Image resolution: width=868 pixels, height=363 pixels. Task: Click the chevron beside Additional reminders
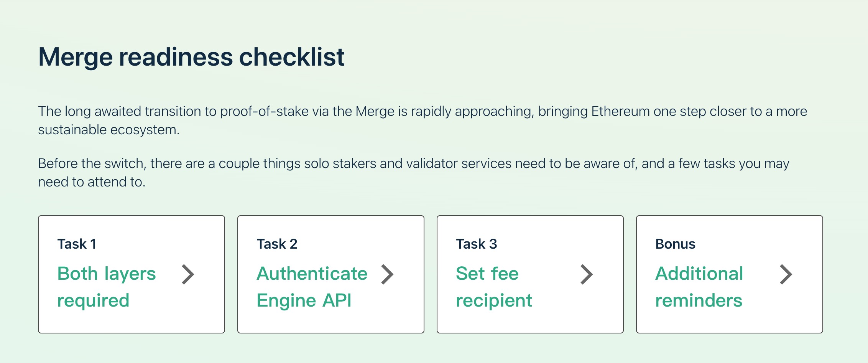coord(786,274)
